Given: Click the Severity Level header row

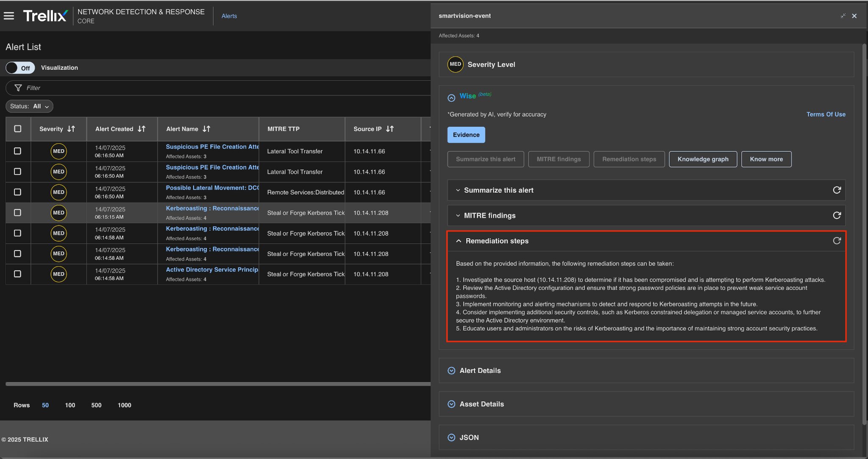Looking at the screenshot, I should (x=646, y=64).
